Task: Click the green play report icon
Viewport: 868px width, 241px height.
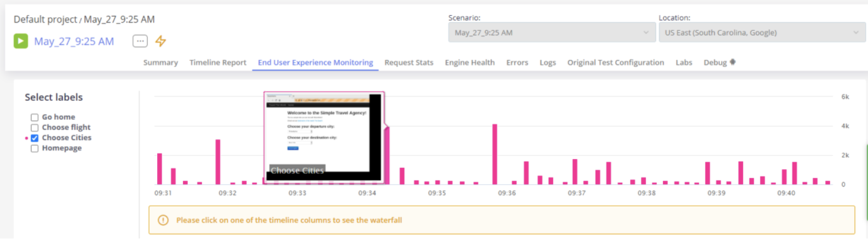Action: coord(21,41)
